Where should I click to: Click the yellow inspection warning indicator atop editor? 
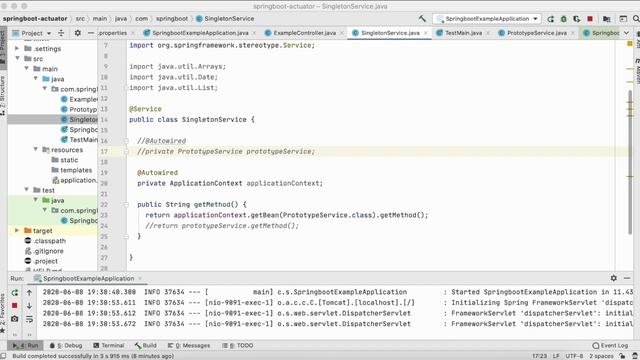(x=630, y=44)
